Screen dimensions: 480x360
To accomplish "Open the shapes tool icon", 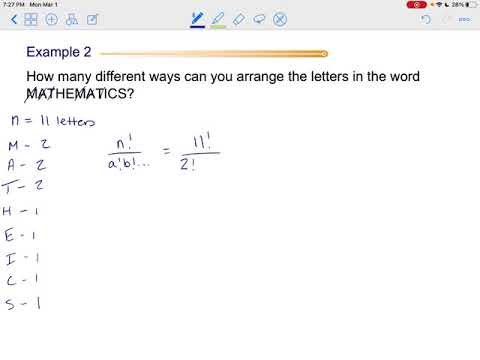I will click(x=72, y=20).
